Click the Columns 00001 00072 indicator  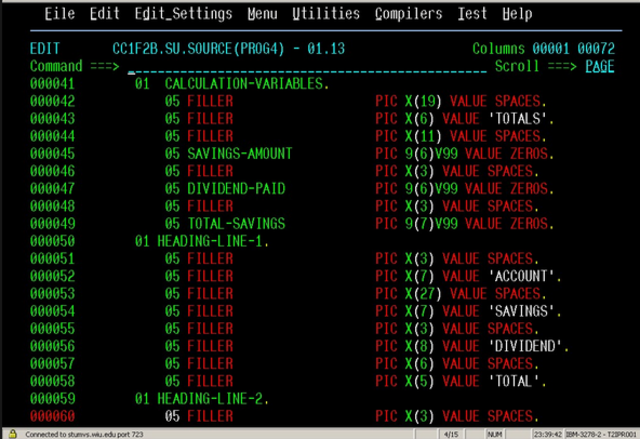click(x=543, y=49)
